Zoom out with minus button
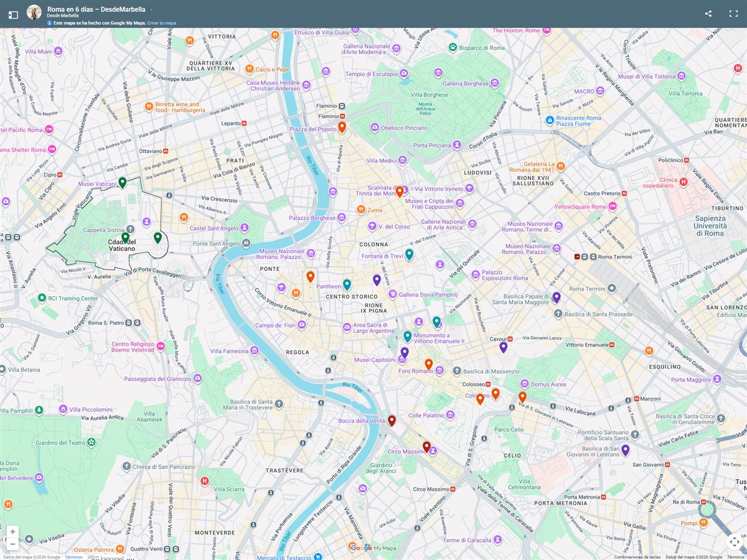747x560 pixels. (x=12, y=544)
